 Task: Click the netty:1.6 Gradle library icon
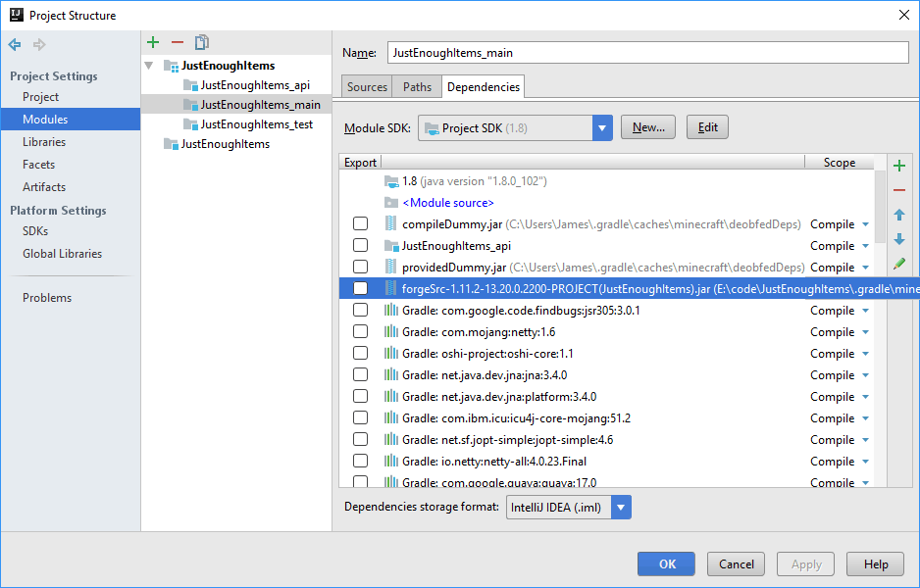(390, 332)
